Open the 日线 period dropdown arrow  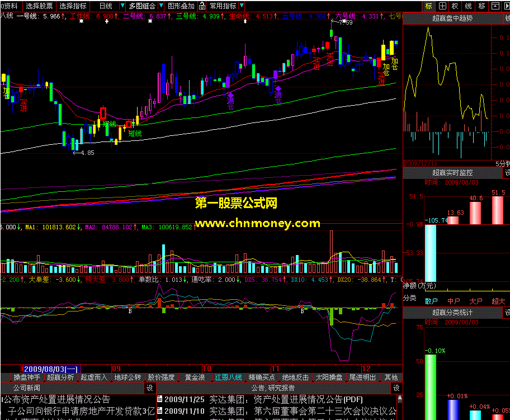[x=122, y=6]
